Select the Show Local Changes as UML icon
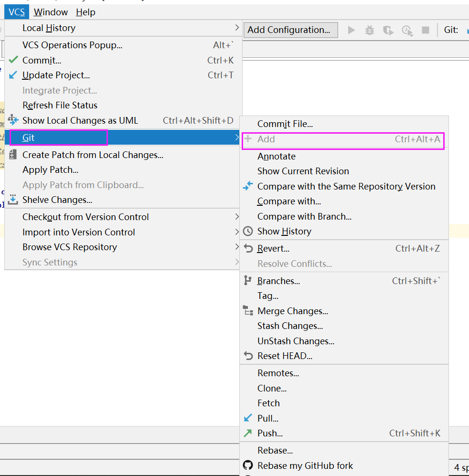 pos(13,120)
